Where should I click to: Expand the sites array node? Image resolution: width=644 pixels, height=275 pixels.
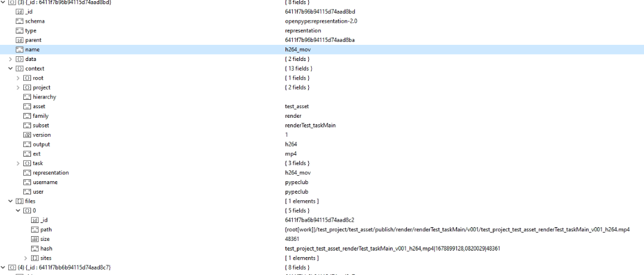tap(26, 258)
